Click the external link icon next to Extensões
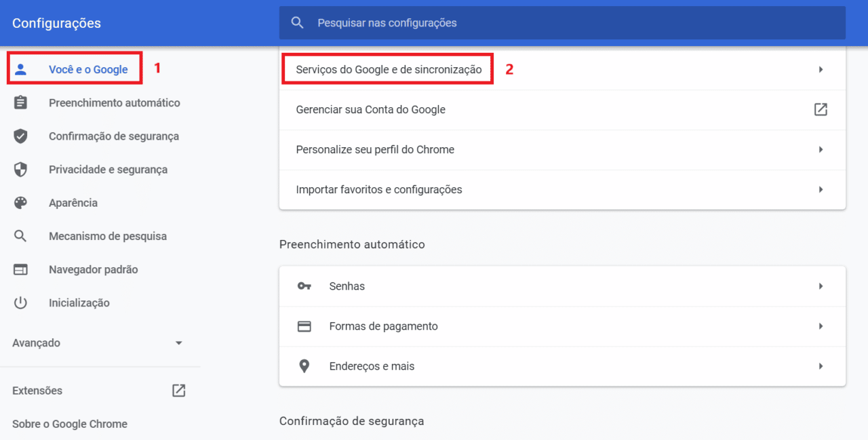 click(179, 391)
